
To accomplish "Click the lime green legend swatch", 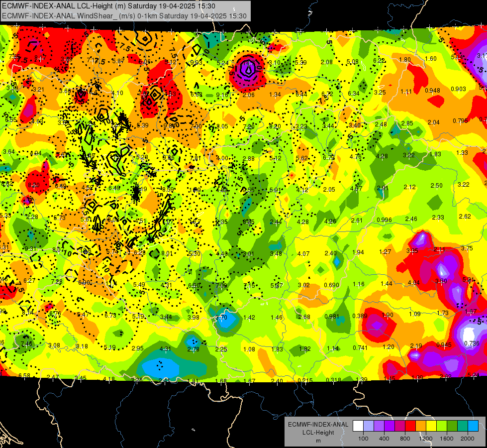I will 442,426.
